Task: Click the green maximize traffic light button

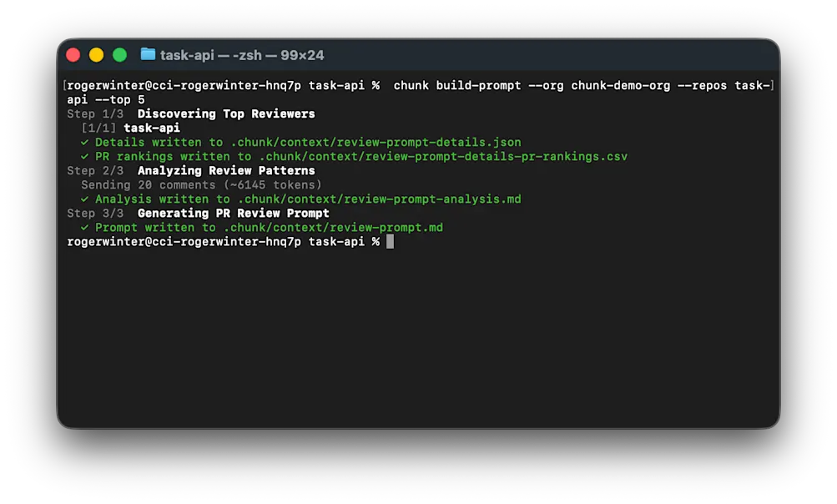Action: click(x=119, y=53)
